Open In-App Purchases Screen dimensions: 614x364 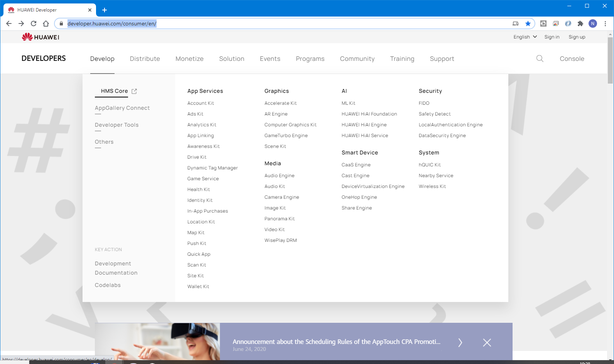[207, 211]
